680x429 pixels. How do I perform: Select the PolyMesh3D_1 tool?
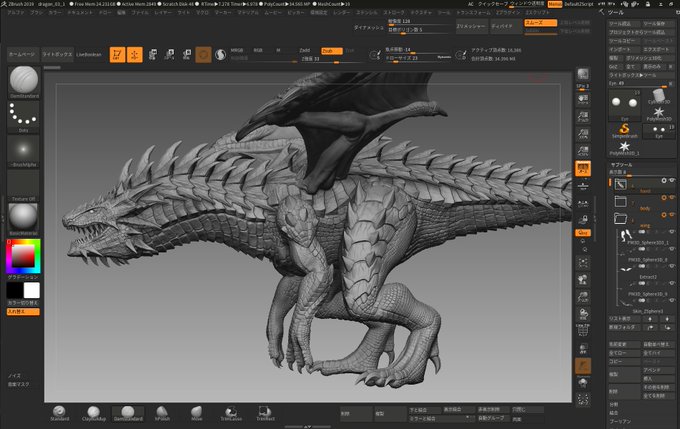[x=624, y=148]
